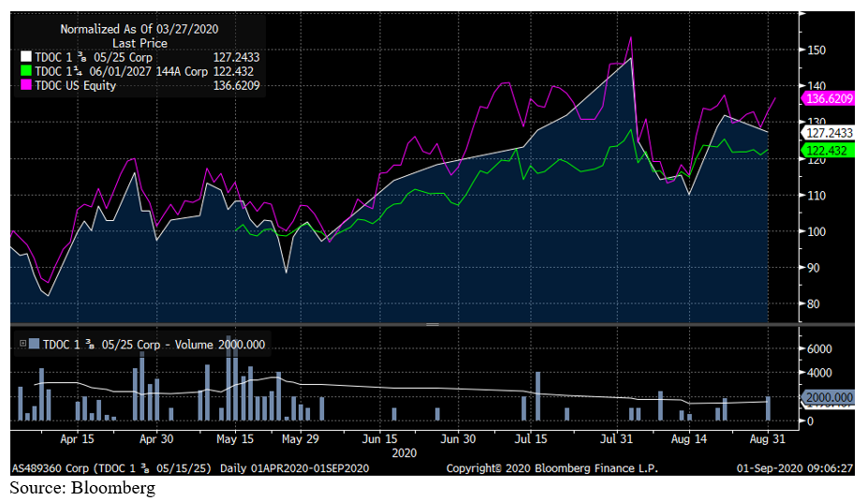The width and height of the screenshot is (868, 501).
Task: Click the equity line peak near Jul 31
Action: click(630, 38)
